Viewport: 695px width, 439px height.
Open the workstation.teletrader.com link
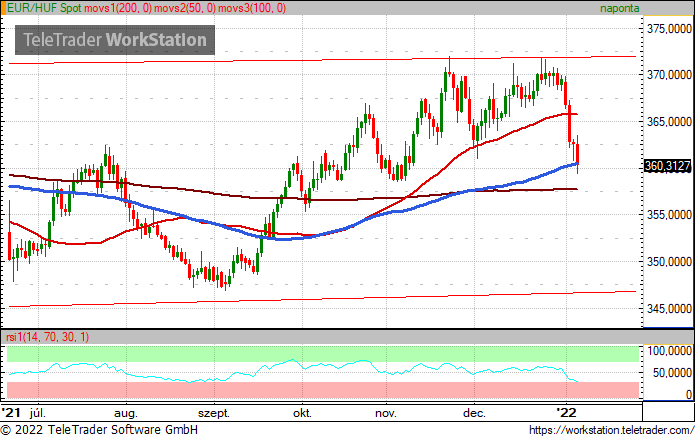pos(612,430)
